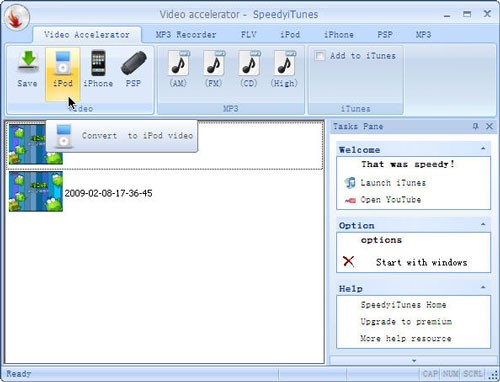
Task: Click the SCRL status bar indicator
Action: pyautogui.click(x=473, y=374)
